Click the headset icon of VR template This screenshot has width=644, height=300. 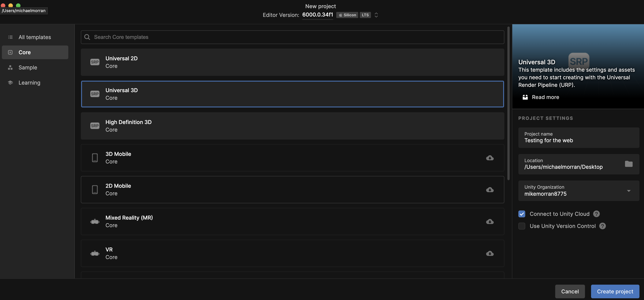(95, 253)
